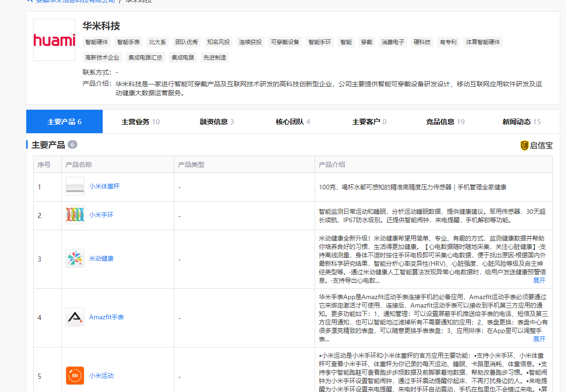Switch to the 核心团队 tab
Screen dimensions: 566x392
(x=293, y=121)
